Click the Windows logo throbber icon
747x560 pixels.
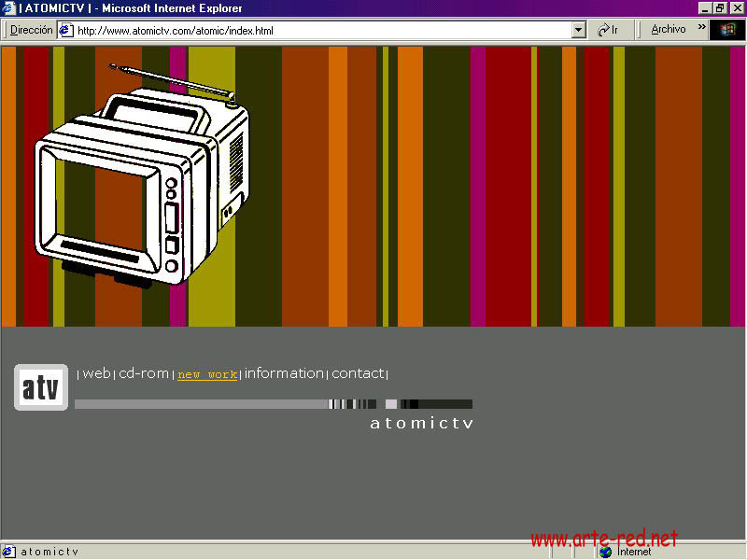coord(727,30)
